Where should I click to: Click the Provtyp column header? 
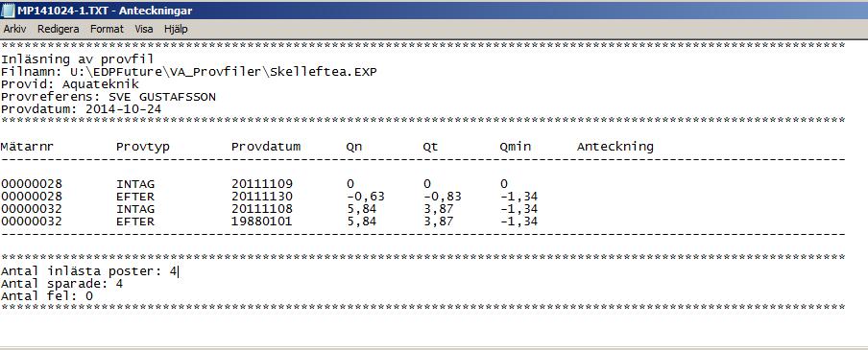coord(143,147)
